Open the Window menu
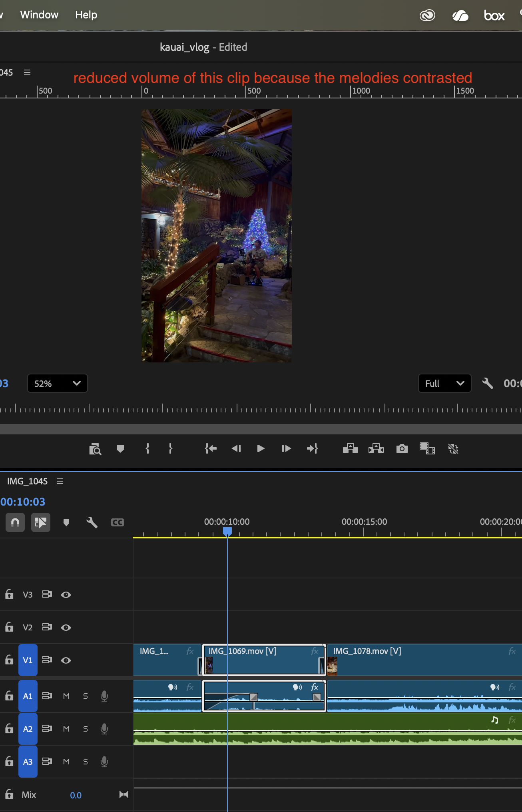 (39, 15)
